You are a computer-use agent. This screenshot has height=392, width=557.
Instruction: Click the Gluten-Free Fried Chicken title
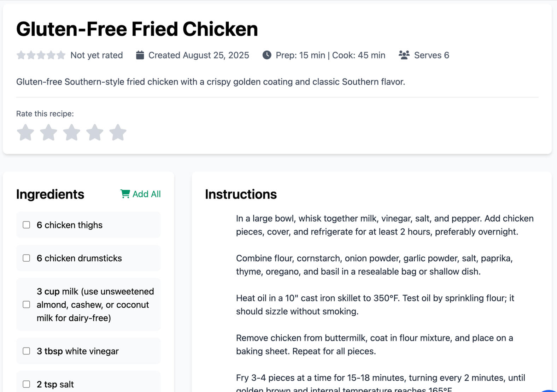click(x=137, y=29)
